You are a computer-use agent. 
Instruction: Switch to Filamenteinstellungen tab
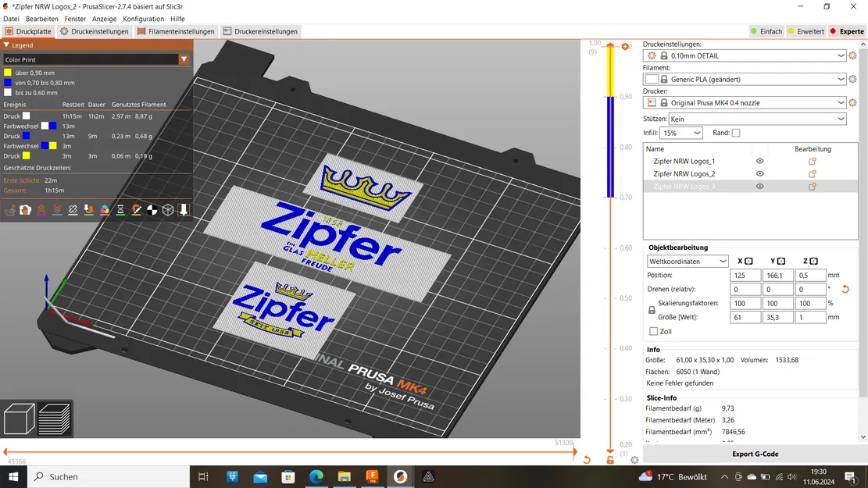tap(176, 31)
